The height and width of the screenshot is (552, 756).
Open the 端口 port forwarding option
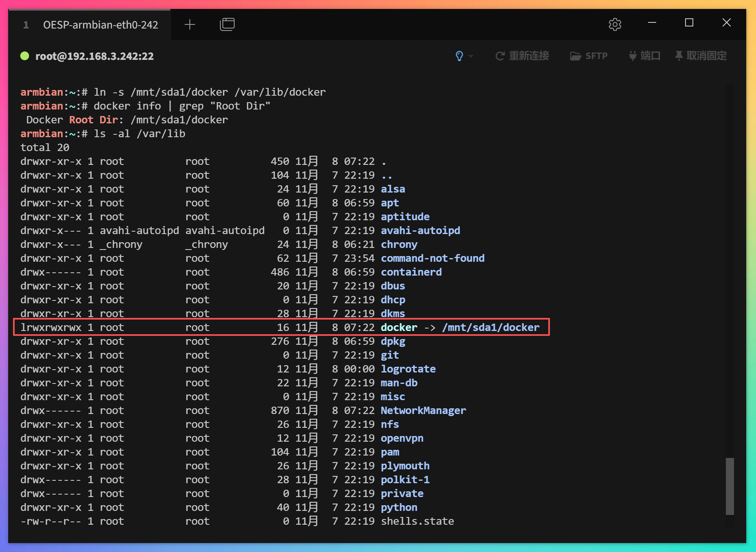(644, 56)
